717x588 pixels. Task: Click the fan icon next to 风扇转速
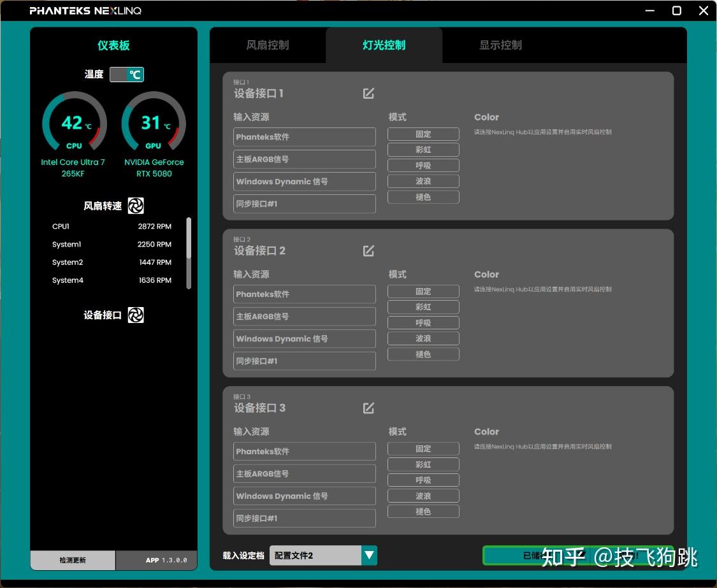(136, 206)
